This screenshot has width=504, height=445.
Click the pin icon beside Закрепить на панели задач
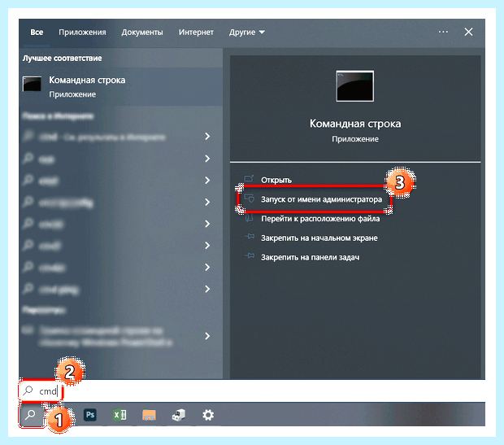[250, 255]
